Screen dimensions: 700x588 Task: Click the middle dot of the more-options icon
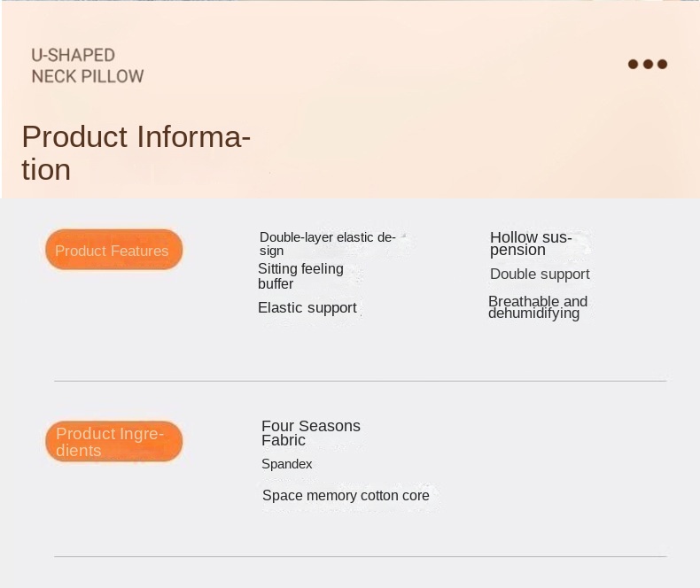tap(648, 64)
